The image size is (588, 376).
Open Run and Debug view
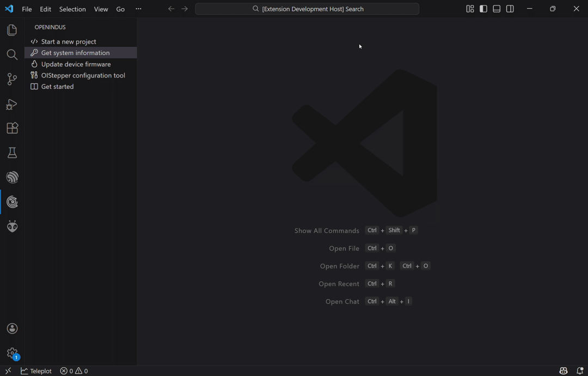click(x=12, y=104)
